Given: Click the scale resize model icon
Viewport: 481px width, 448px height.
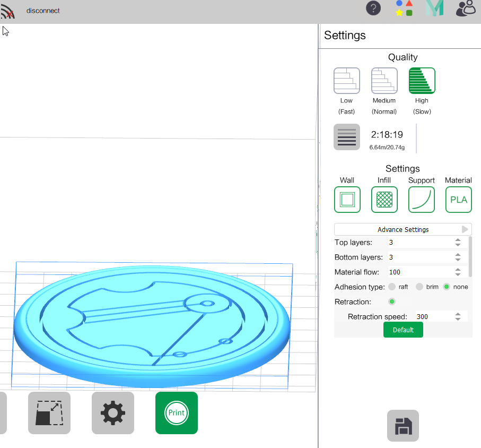Looking at the screenshot, I should [49, 412].
